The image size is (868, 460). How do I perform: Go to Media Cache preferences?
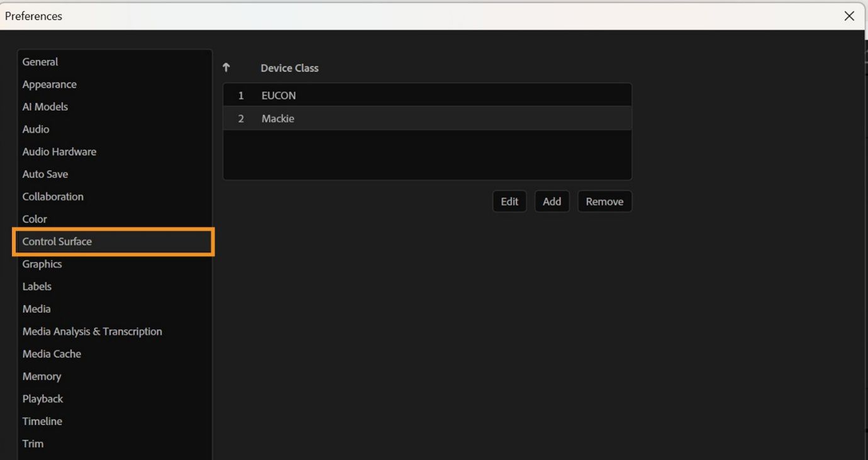[52, 354]
